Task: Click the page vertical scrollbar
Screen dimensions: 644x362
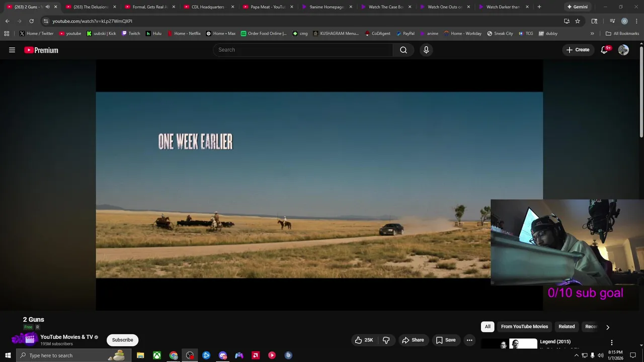Action: (641, 90)
